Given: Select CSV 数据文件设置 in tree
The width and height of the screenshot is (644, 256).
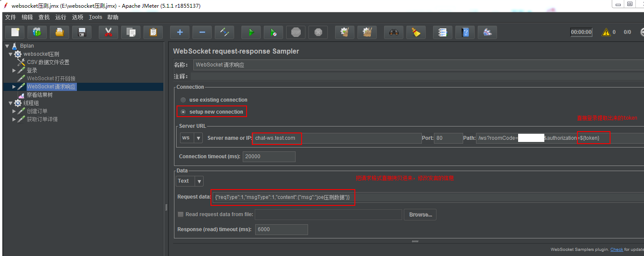Looking at the screenshot, I should (x=48, y=62).
